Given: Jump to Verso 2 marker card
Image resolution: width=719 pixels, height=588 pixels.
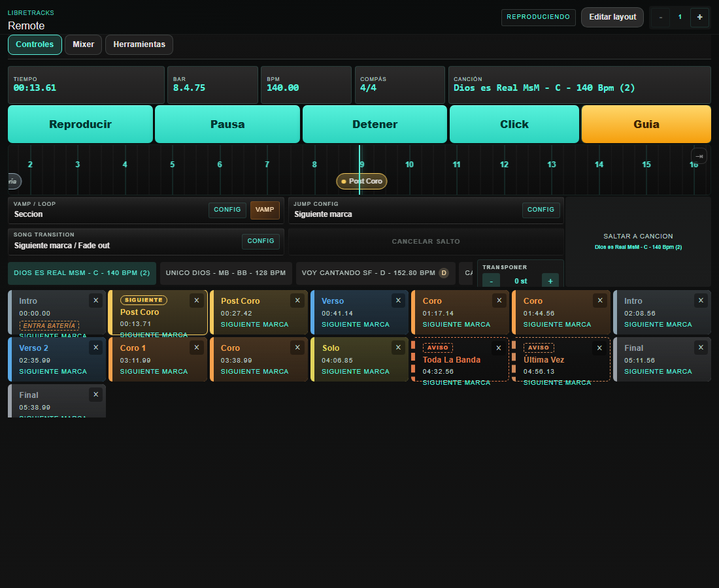Looking at the screenshot, I should coord(57,359).
